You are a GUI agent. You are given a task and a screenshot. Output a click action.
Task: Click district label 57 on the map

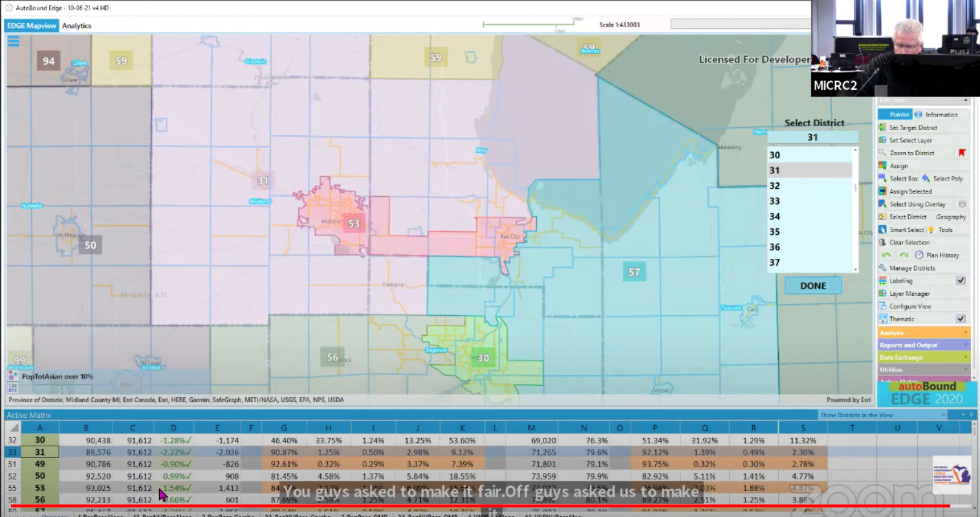pyautogui.click(x=634, y=272)
